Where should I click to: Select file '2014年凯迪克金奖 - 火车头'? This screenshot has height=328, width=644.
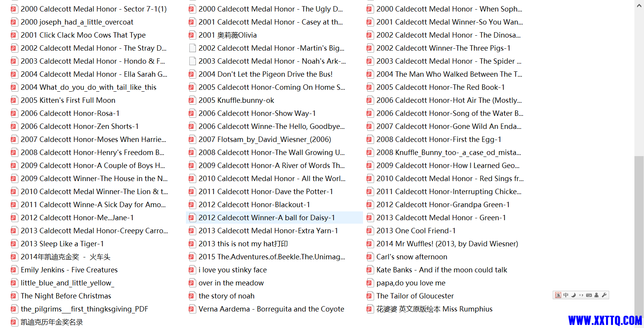pos(66,257)
